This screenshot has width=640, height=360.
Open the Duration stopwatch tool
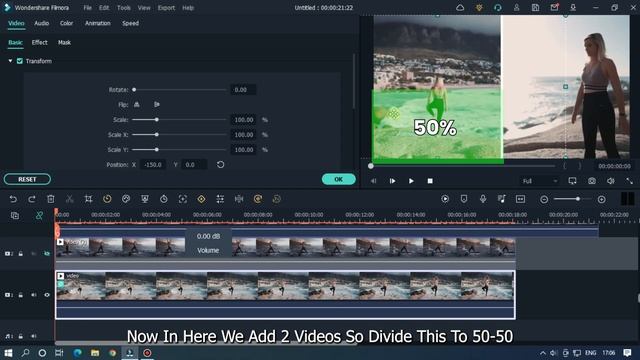(x=164, y=199)
